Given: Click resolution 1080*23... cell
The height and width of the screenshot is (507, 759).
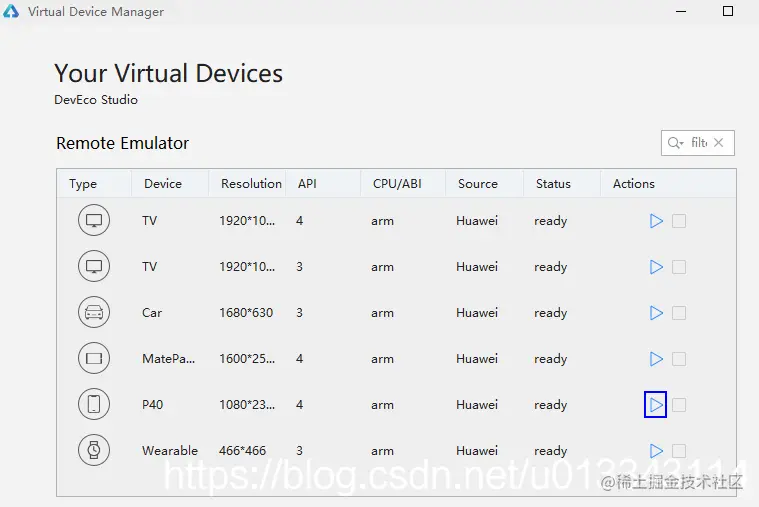Looking at the screenshot, I should [x=247, y=405].
